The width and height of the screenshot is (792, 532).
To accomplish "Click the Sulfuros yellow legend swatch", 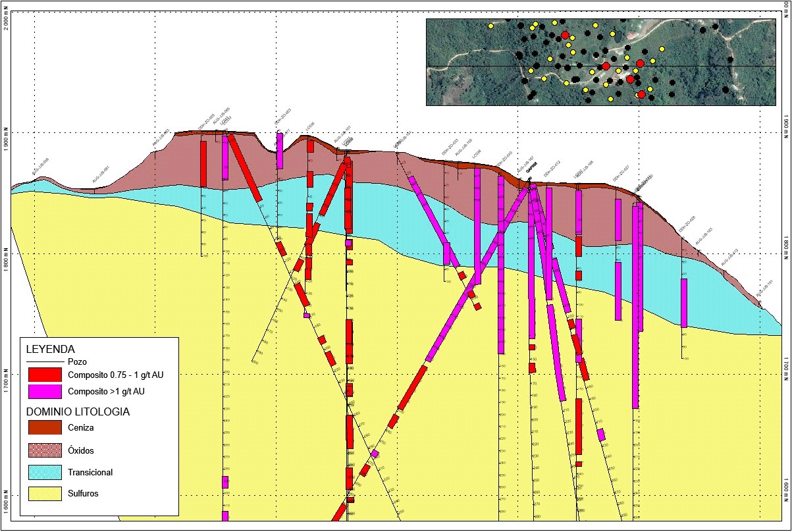I will 45,493.
